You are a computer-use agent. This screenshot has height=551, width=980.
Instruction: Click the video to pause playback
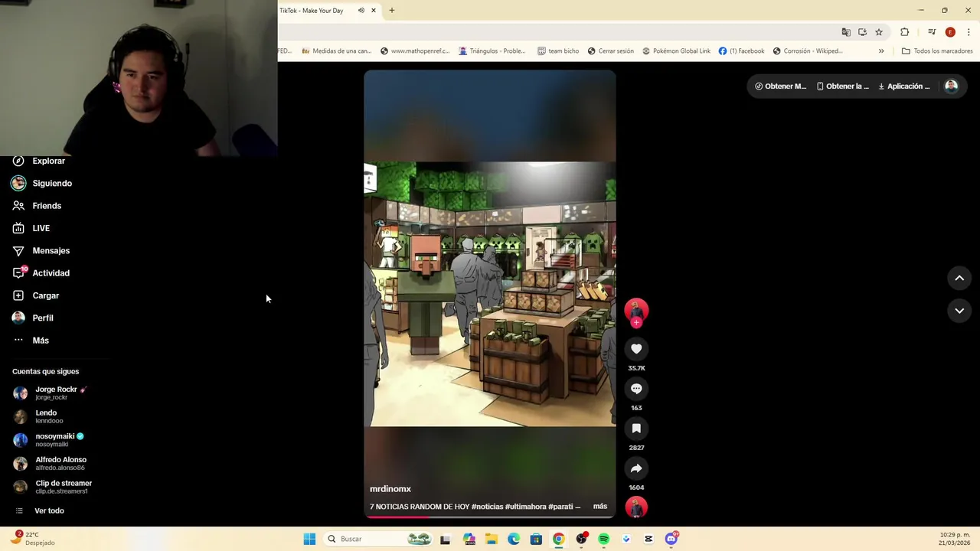[490, 294]
